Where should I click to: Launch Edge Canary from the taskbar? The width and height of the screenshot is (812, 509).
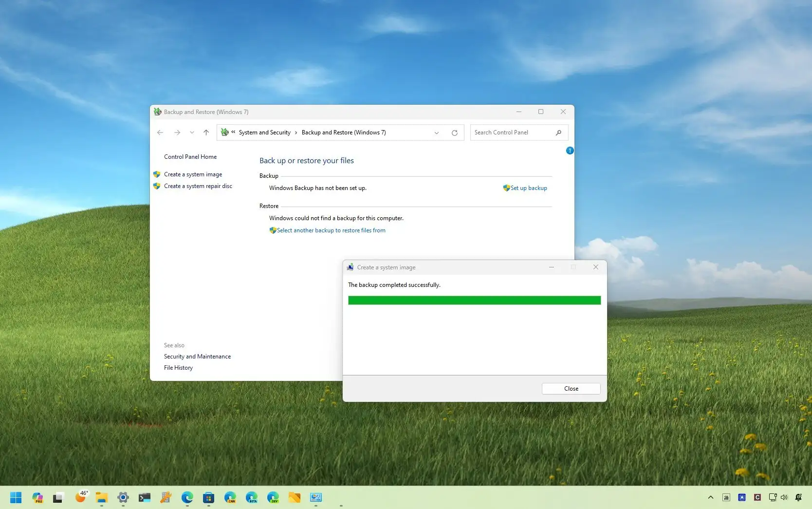coord(230,497)
